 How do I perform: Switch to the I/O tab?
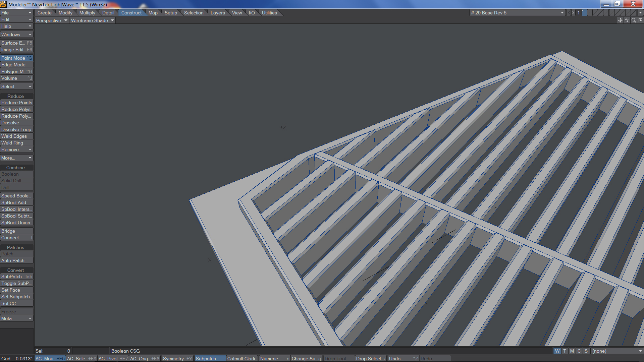(252, 13)
